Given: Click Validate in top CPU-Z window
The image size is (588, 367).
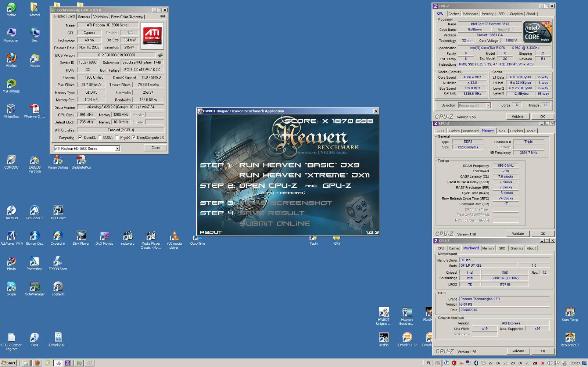Looking at the screenshot, I should pyautogui.click(x=517, y=116).
